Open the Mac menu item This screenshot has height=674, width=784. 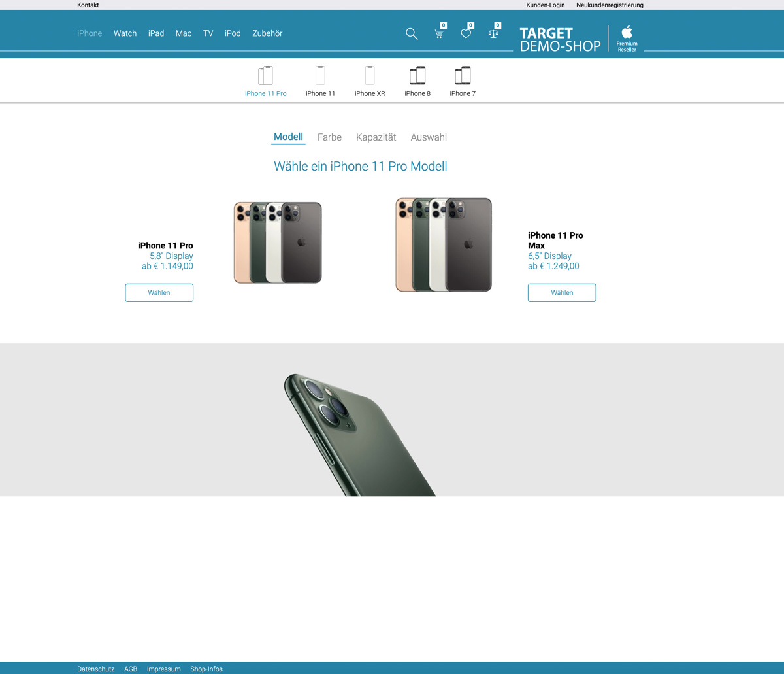[x=184, y=33]
